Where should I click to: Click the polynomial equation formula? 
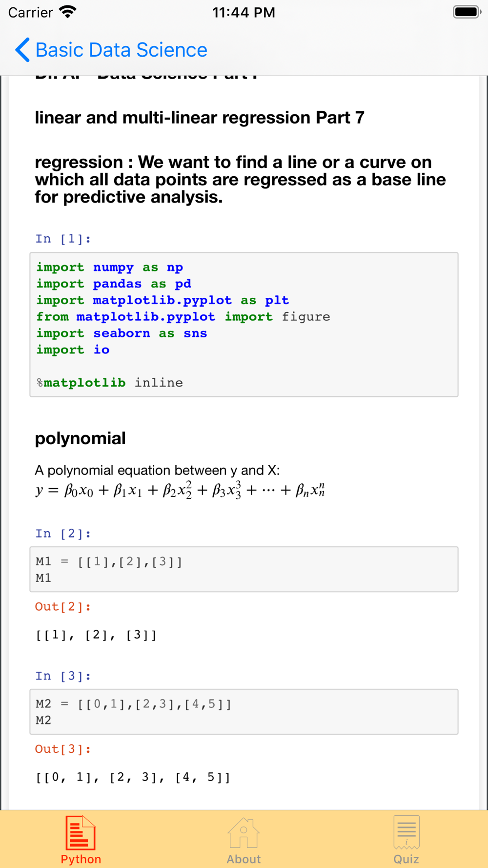click(x=180, y=490)
